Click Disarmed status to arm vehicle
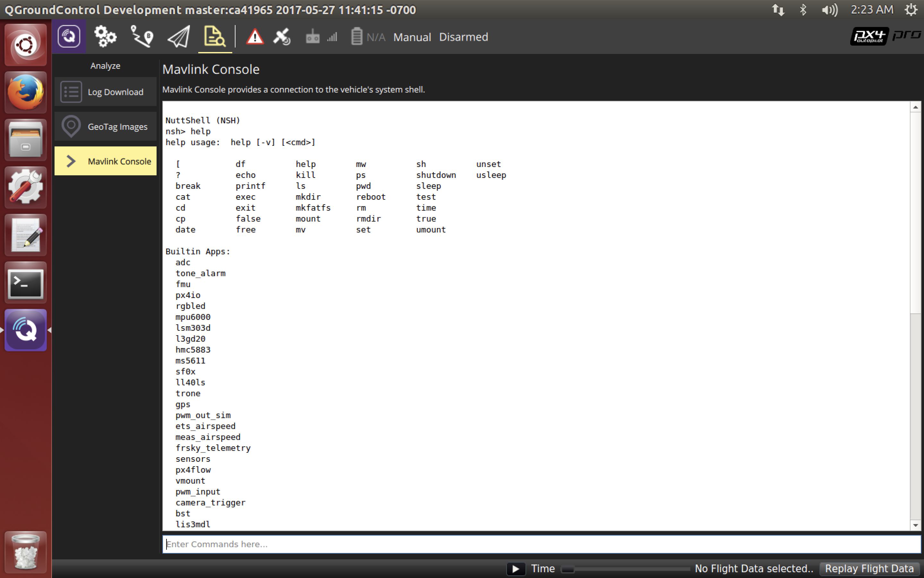Image resolution: width=924 pixels, height=578 pixels. tap(464, 37)
